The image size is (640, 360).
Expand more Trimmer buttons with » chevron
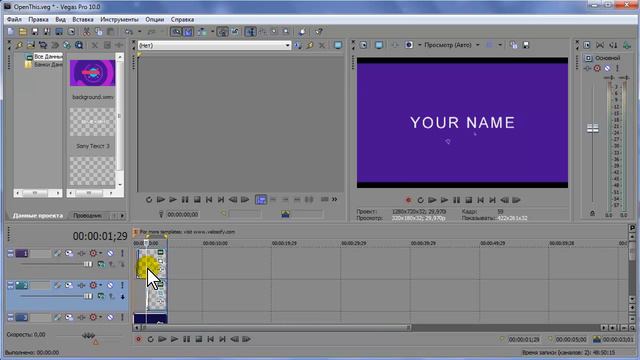pos(335,199)
